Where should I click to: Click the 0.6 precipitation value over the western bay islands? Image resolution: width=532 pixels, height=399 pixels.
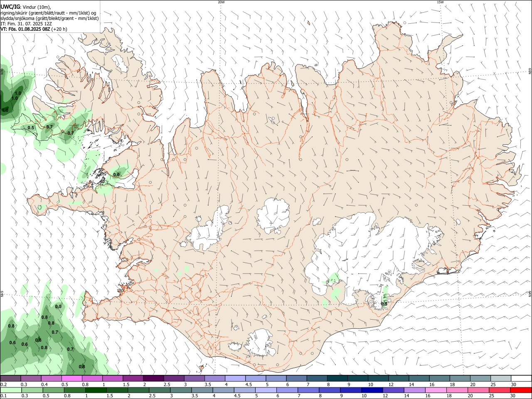coord(116,175)
